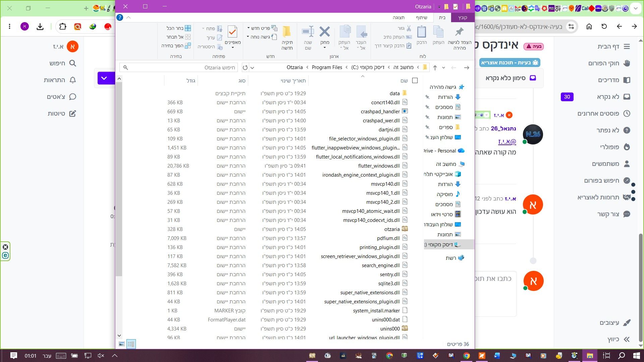Click the Explorer back navigation arrow
The image size is (644, 362).
tap(467, 68)
